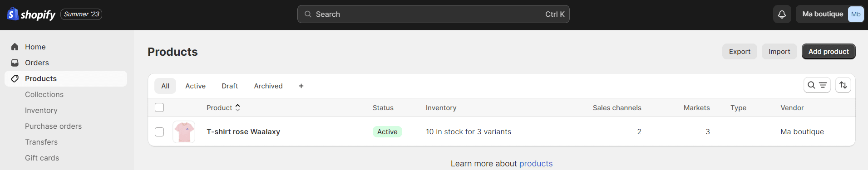This screenshot has height=170, width=868.
Task: Open search and filter products button
Action: coord(817,85)
